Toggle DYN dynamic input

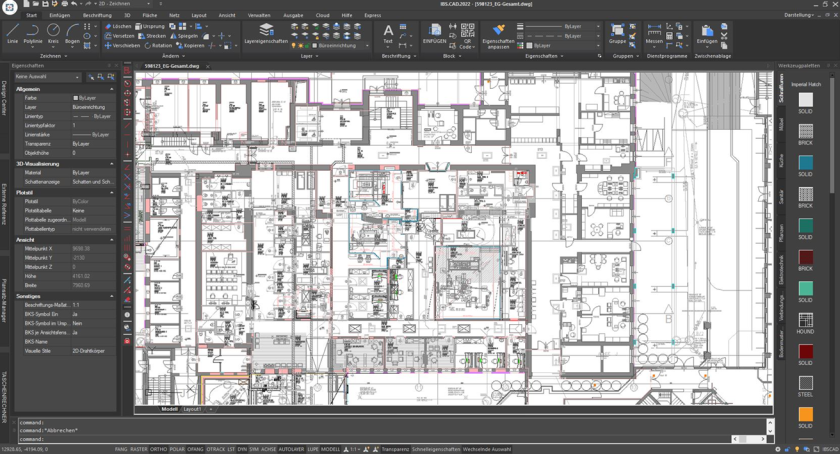(x=242, y=449)
